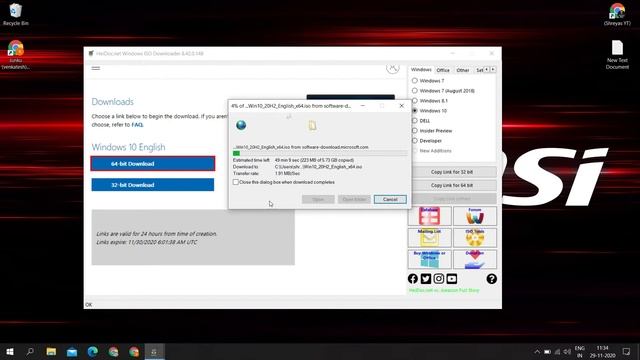The width and height of the screenshot is (640, 360).
Task: Launch Microsoft Edge from taskbar
Action: click(x=93, y=351)
